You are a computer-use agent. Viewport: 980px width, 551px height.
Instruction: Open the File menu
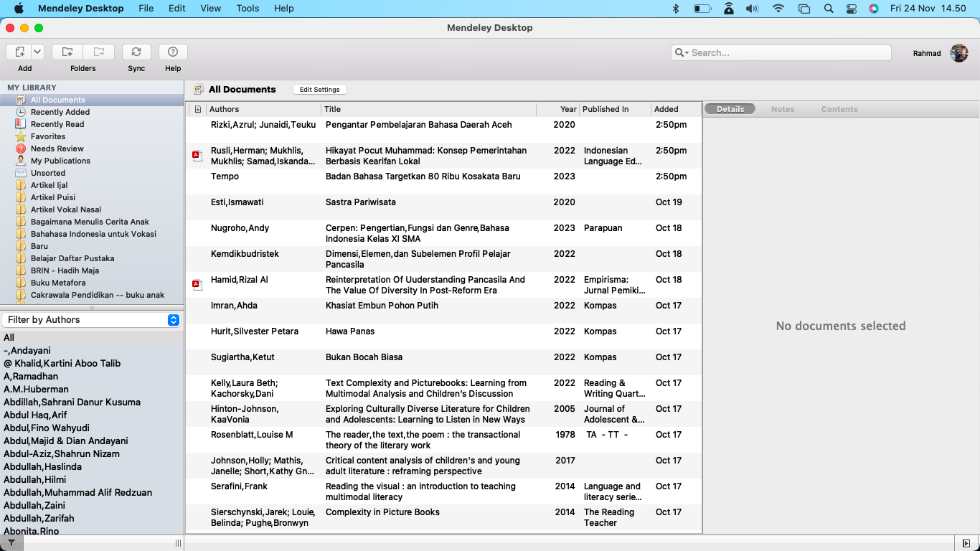click(x=146, y=9)
